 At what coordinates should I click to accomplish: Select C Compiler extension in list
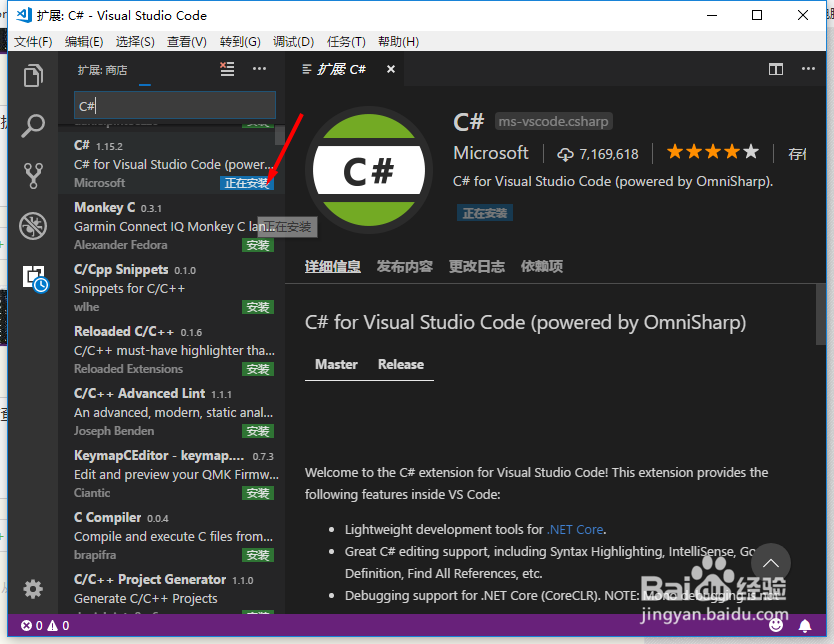(x=171, y=536)
